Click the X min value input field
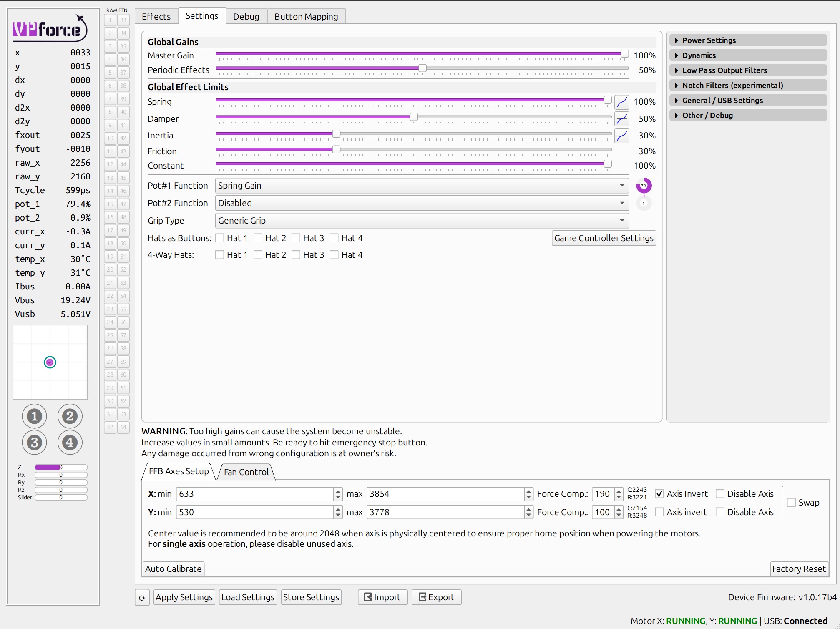Screen dimensions: 840x629 (x=254, y=494)
